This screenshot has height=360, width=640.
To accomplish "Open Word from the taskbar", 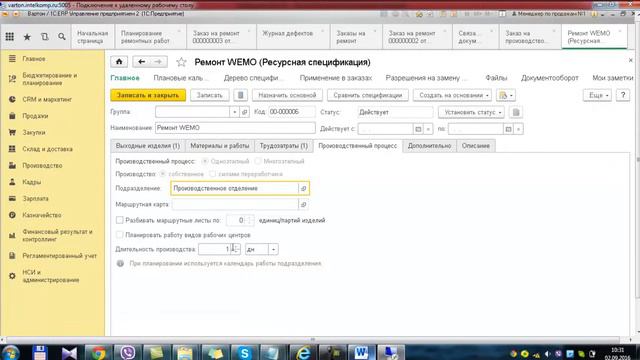I will (361, 353).
